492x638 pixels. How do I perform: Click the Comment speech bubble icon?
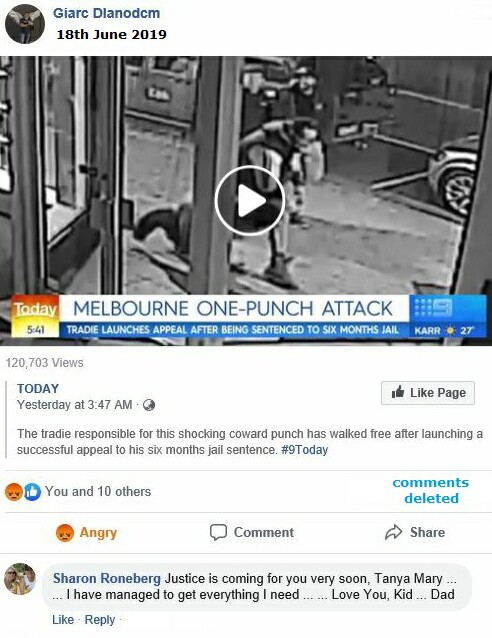tap(218, 532)
